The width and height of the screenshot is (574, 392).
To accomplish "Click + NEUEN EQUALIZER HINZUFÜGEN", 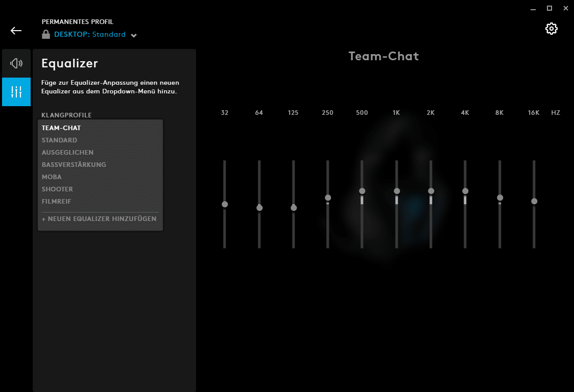I will [x=99, y=219].
